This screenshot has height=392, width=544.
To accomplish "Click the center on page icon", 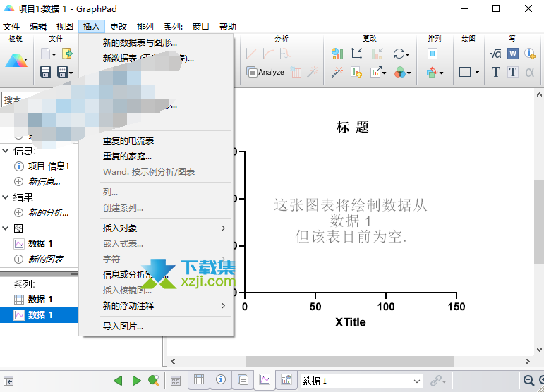I will click(433, 54).
